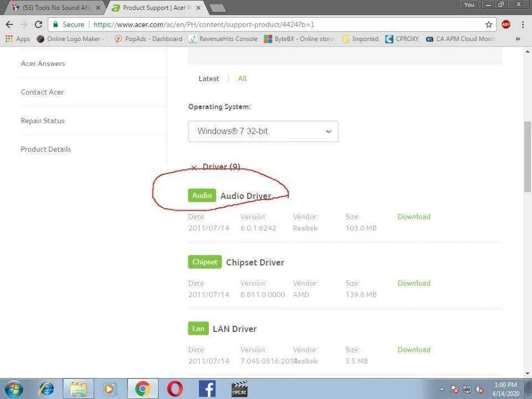Open the PopAds - Dashboard bookmark
This screenshot has height=399, width=532.
pos(149,39)
